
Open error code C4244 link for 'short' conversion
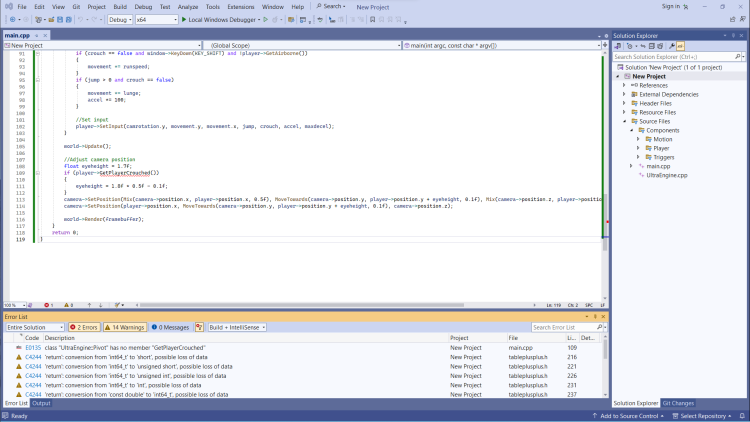(32, 357)
